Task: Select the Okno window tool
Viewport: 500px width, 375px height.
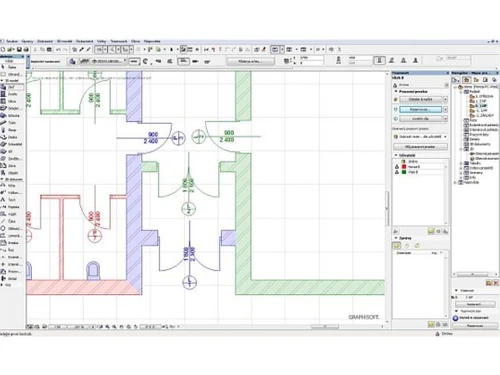Action: 12,101
